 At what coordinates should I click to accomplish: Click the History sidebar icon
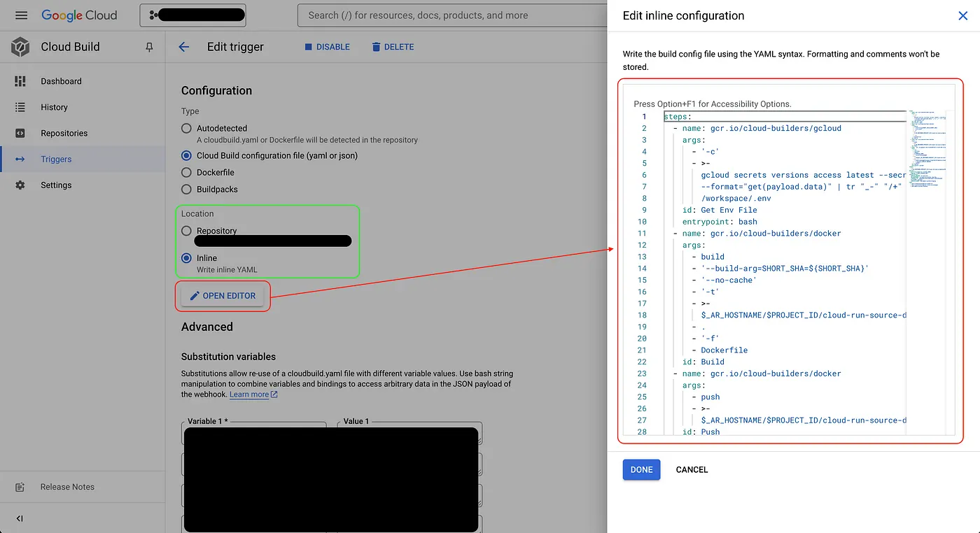point(20,107)
